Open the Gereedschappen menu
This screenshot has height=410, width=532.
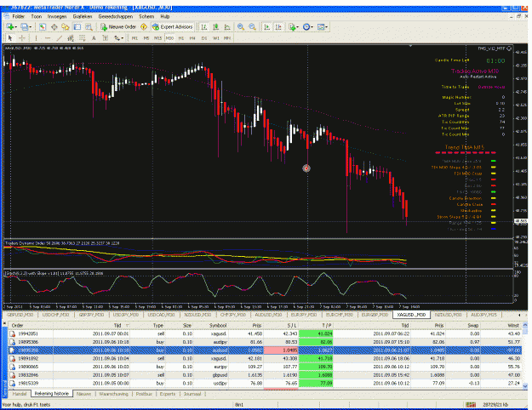click(116, 16)
